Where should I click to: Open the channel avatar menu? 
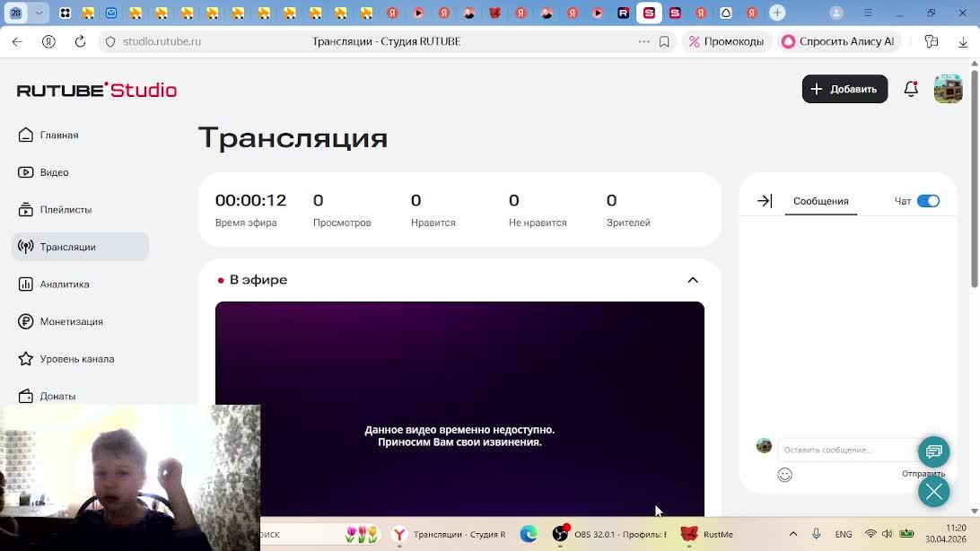948,89
